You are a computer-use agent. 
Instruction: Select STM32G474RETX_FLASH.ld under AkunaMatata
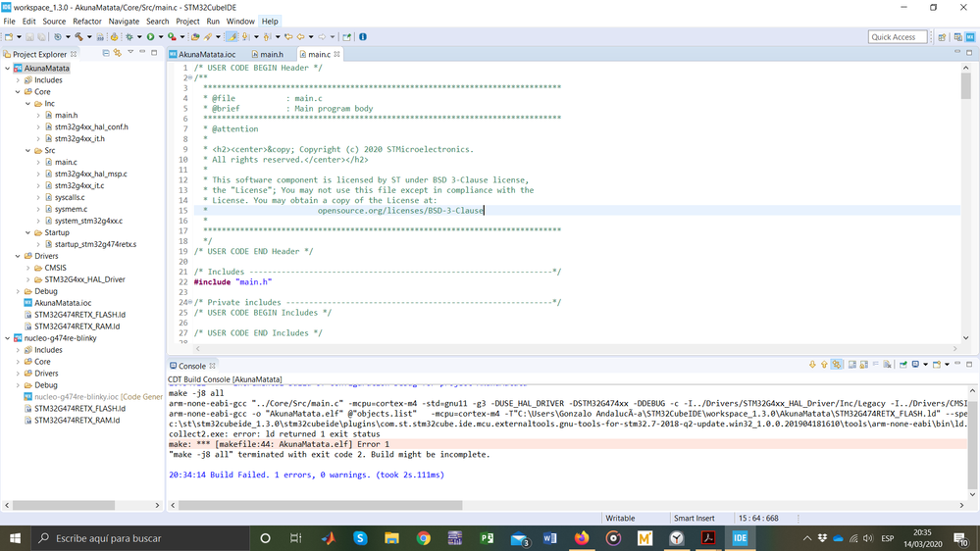click(x=79, y=315)
